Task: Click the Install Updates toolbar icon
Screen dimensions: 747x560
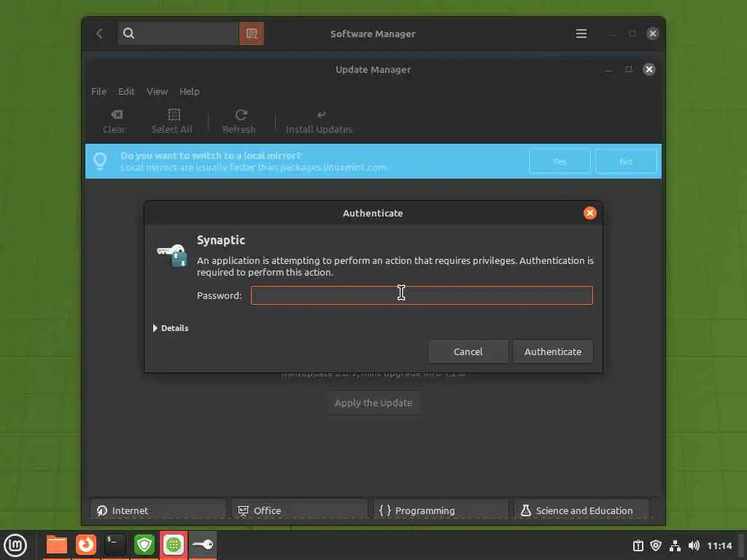Action: 320,122
